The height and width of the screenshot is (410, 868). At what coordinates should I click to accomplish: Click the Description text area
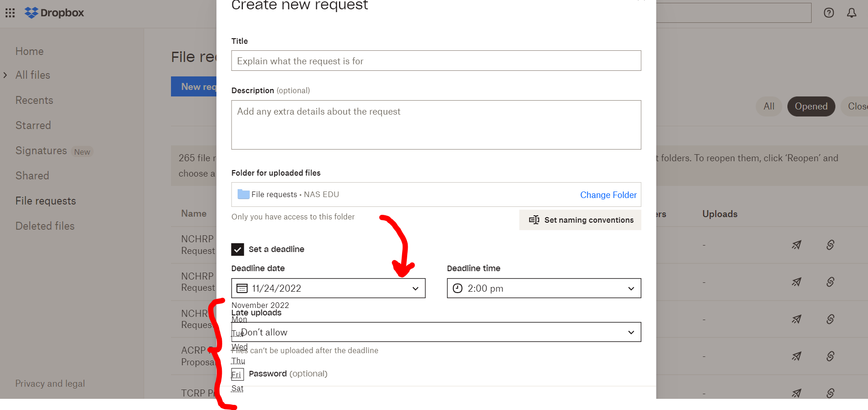436,125
